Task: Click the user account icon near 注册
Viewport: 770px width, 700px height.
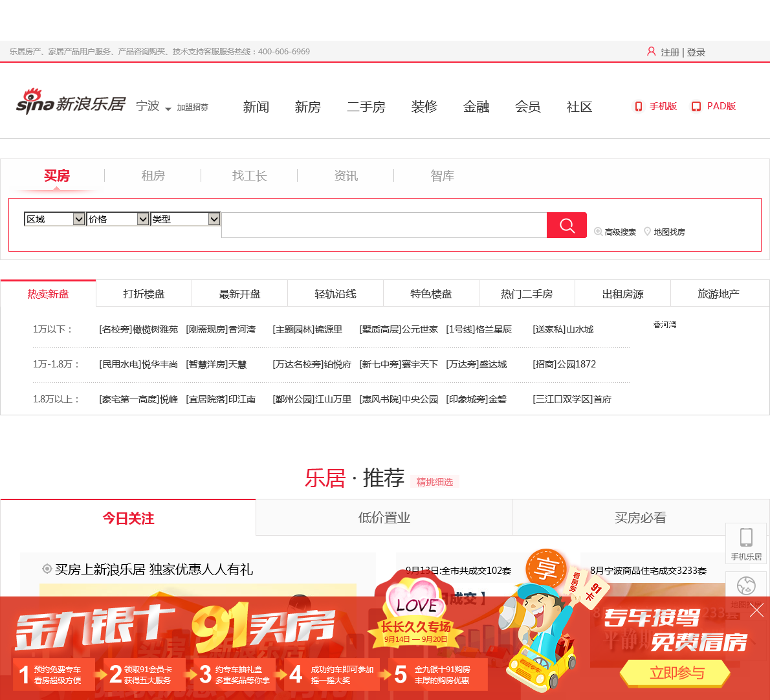Action: [x=651, y=52]
